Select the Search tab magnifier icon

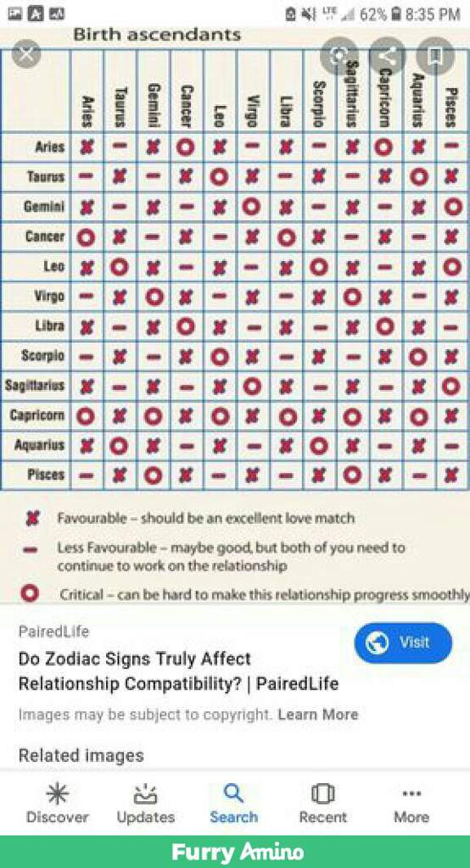pos(233,793)
